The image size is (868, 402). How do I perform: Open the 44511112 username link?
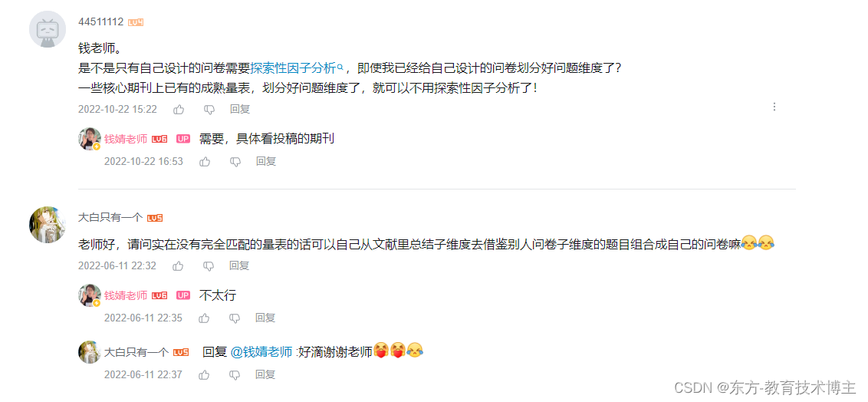[100, 22]
